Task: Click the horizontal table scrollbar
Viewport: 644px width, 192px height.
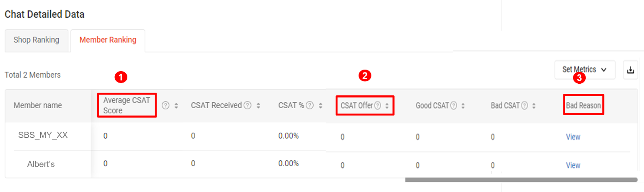Action: (521, 180)
